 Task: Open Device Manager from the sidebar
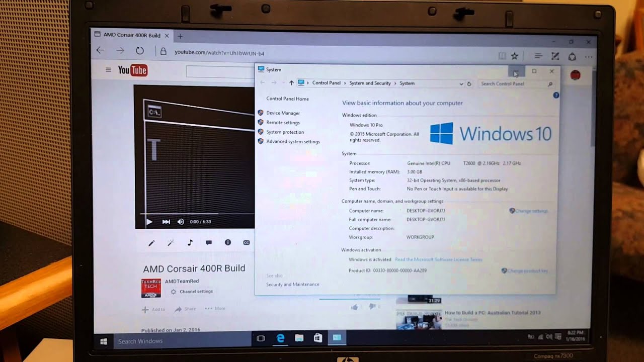[283, 113]
